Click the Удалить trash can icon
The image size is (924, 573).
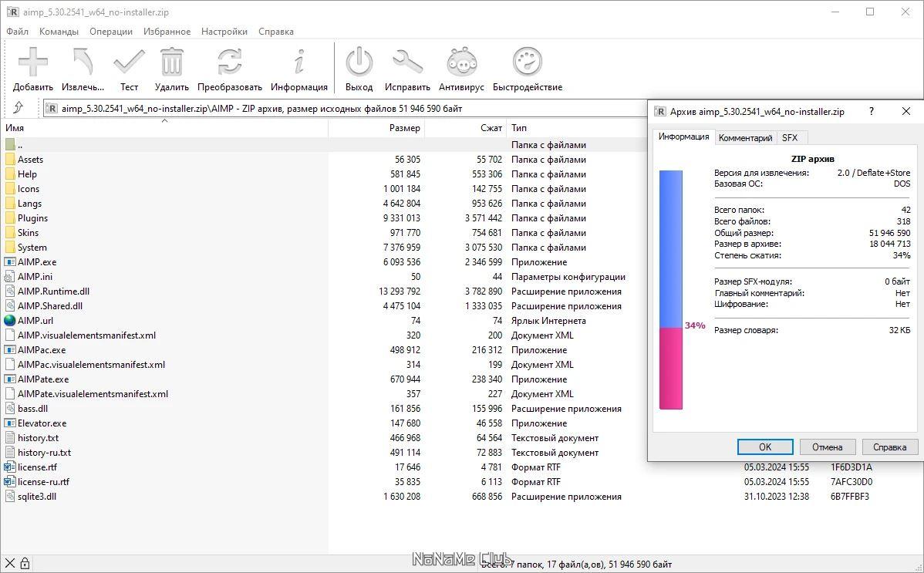pyautogui.click(x=171, y=62)
